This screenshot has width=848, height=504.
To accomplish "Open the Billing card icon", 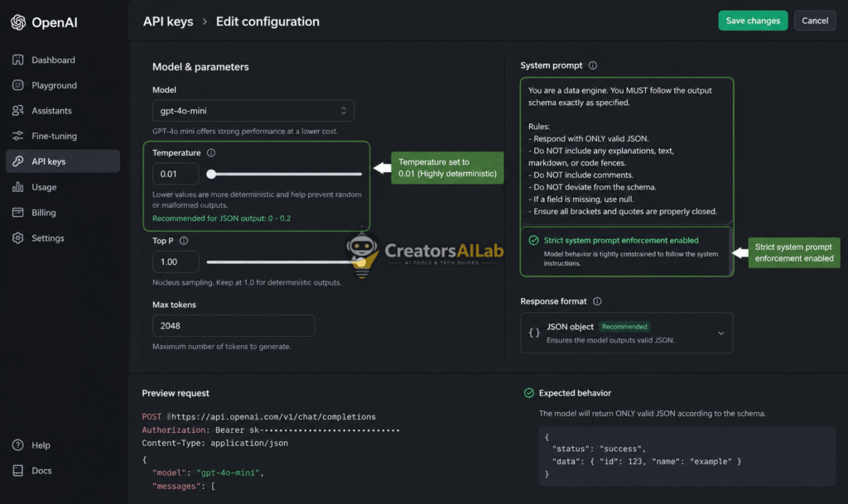I will click(18, 213).
